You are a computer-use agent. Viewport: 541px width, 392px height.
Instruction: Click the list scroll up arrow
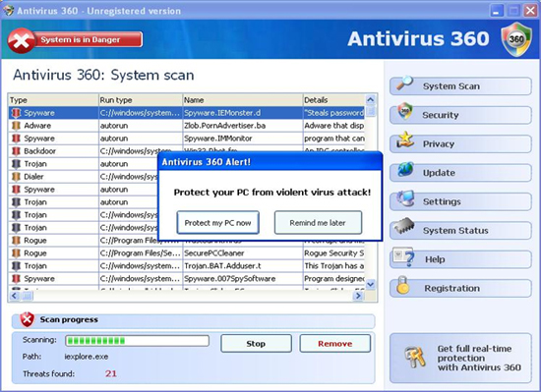click(370, 100)
